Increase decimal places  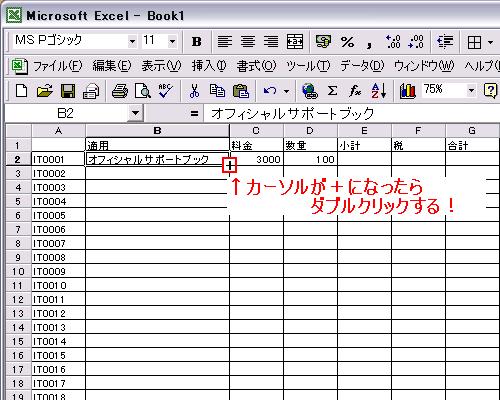coord(392,42)
